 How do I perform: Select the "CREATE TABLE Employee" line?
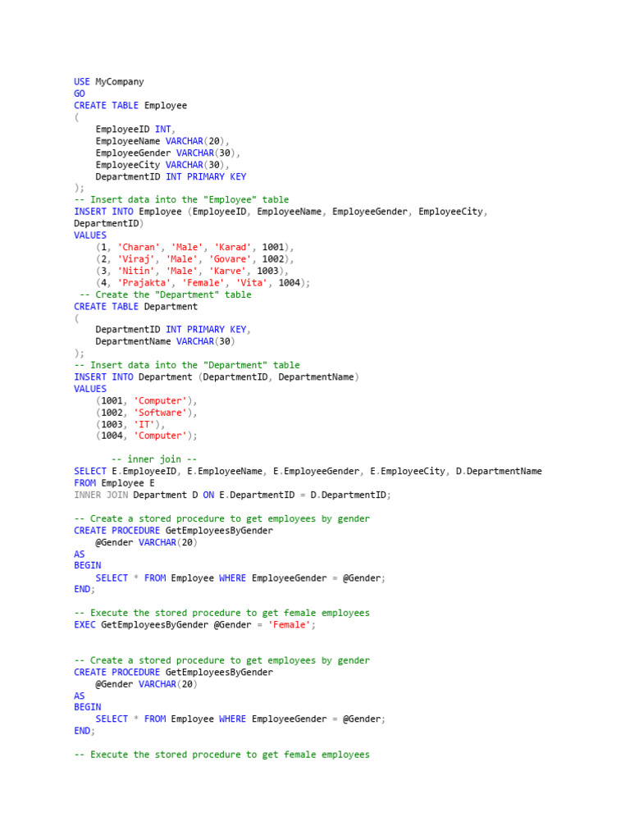[x=130, y=106]
